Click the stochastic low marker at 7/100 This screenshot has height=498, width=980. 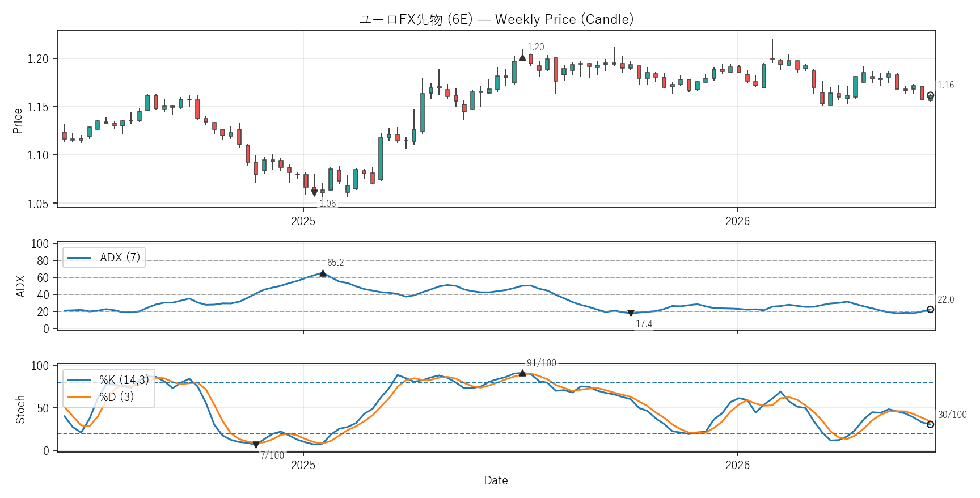point(256,445)
